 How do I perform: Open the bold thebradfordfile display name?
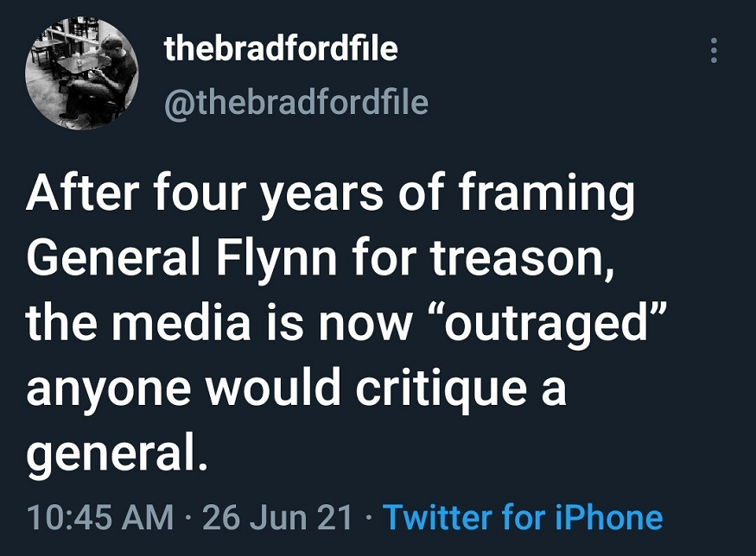(x=281, y=49)
